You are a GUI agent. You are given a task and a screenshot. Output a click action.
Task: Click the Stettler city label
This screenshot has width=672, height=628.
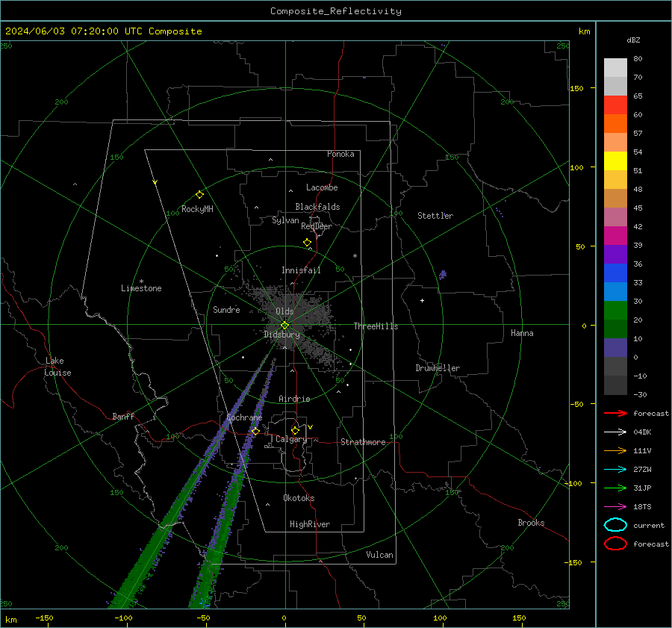click(435, 216)
